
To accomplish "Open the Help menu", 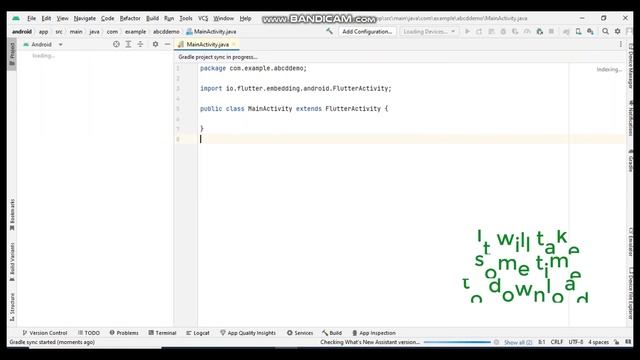I will click(x=245, y=18).
